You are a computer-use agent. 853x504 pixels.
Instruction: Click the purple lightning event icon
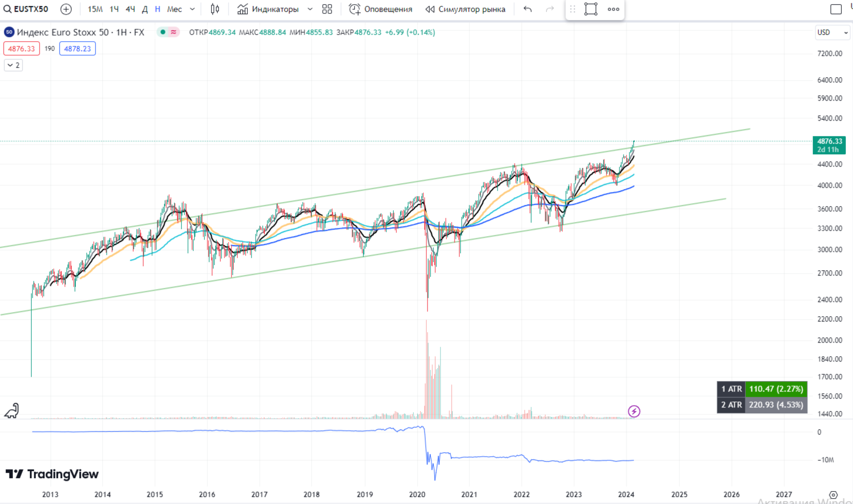coord(634,411)
